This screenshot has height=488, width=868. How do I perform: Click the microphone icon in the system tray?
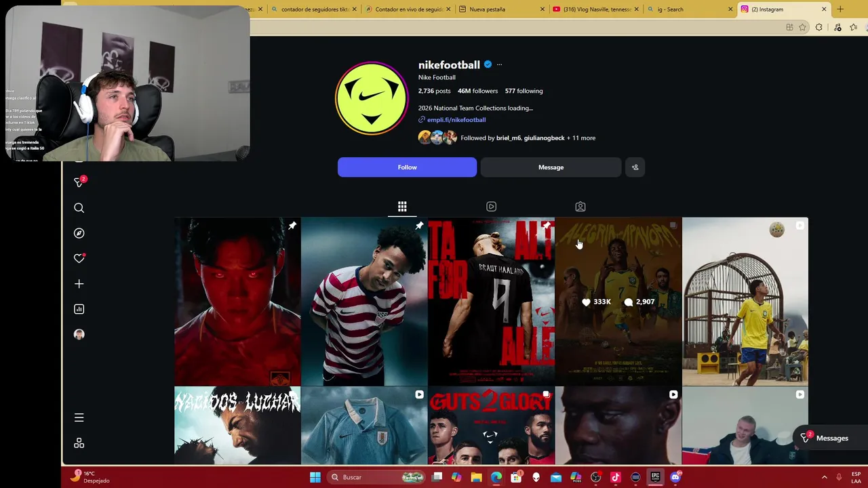click(839, 477)
